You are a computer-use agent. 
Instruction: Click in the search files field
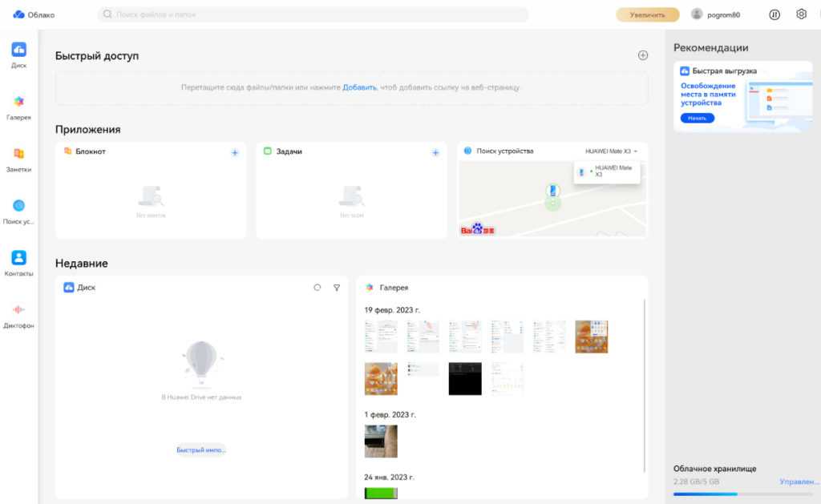tap(313, 14)
